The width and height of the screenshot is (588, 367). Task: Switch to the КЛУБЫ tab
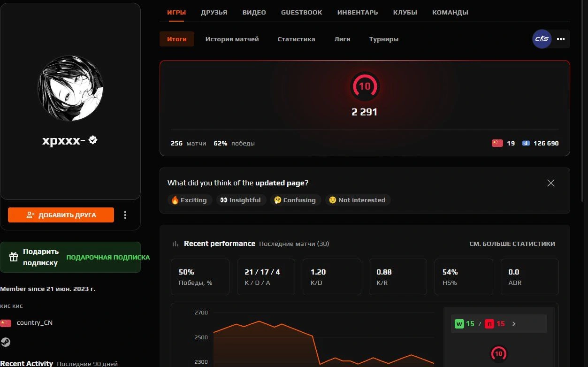405,13
